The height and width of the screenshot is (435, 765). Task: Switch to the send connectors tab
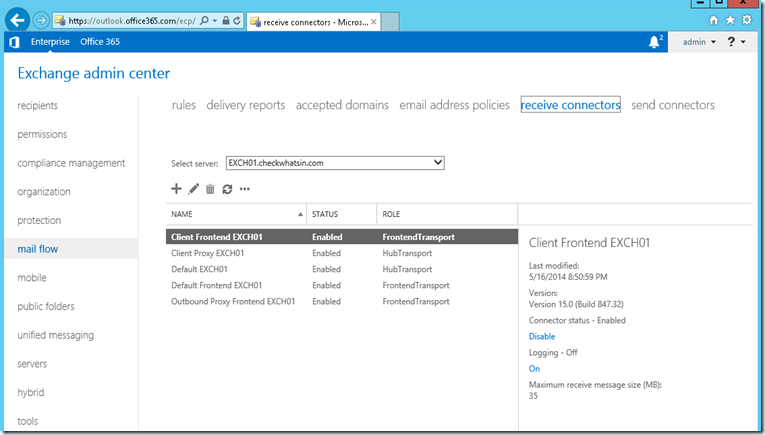(x=673, y=105)
